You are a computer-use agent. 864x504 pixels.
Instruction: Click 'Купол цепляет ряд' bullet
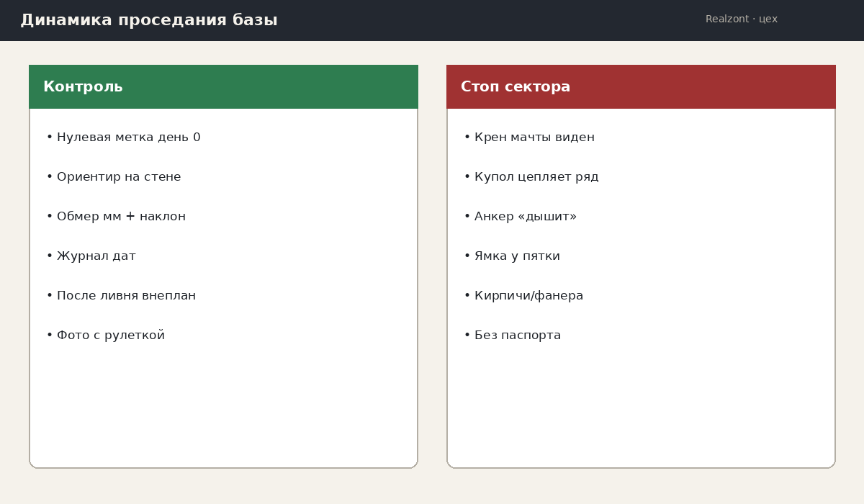click(x=531, y=177)
